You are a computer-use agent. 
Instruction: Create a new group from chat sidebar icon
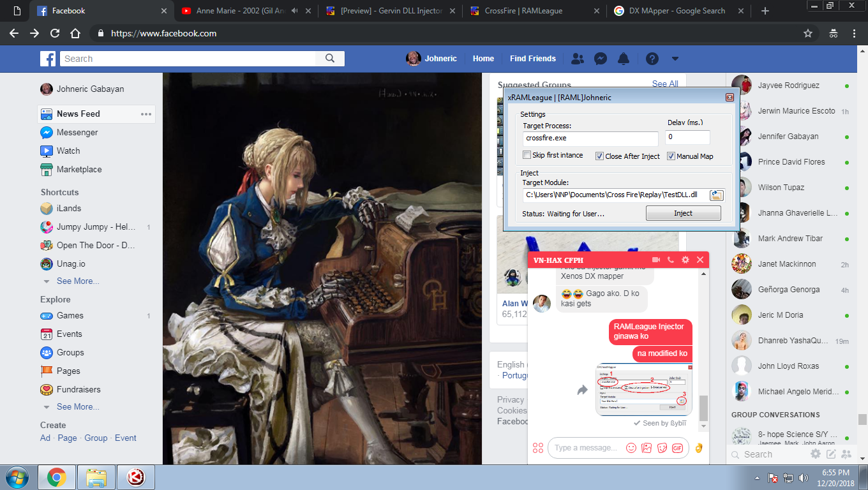coord(846,454)
